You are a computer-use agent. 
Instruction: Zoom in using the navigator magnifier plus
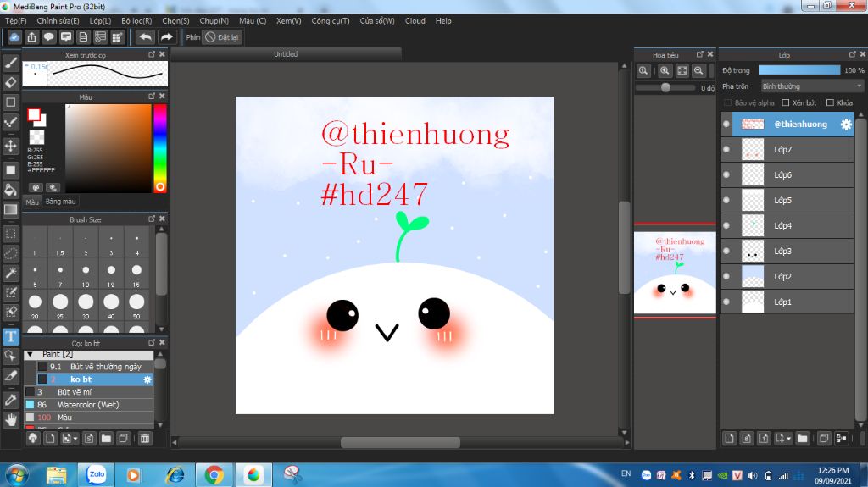tap(665, 71)
